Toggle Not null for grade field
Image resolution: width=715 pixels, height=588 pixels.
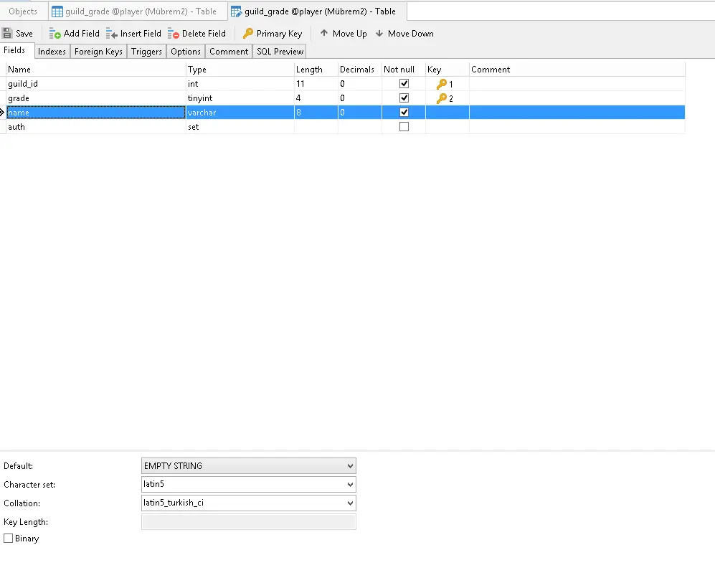click(404, 98)
